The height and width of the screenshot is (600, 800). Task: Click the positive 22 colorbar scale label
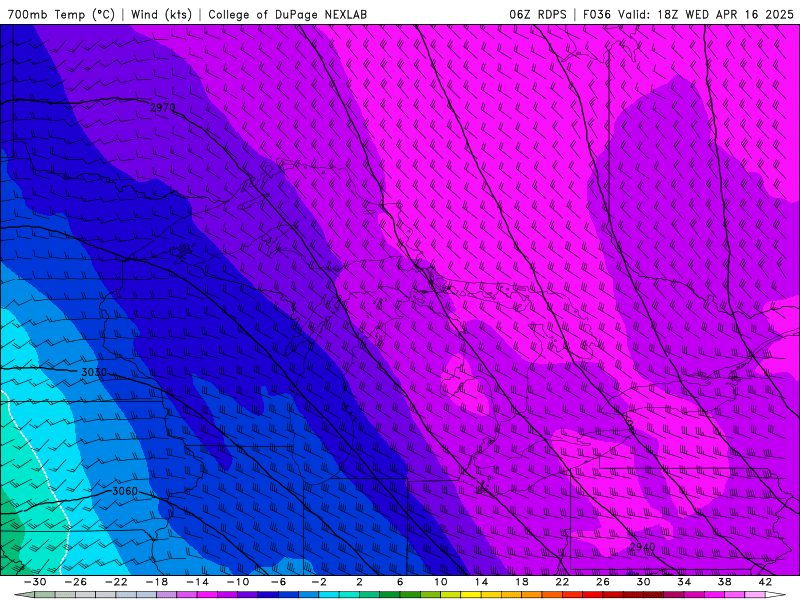pos(562,582)
